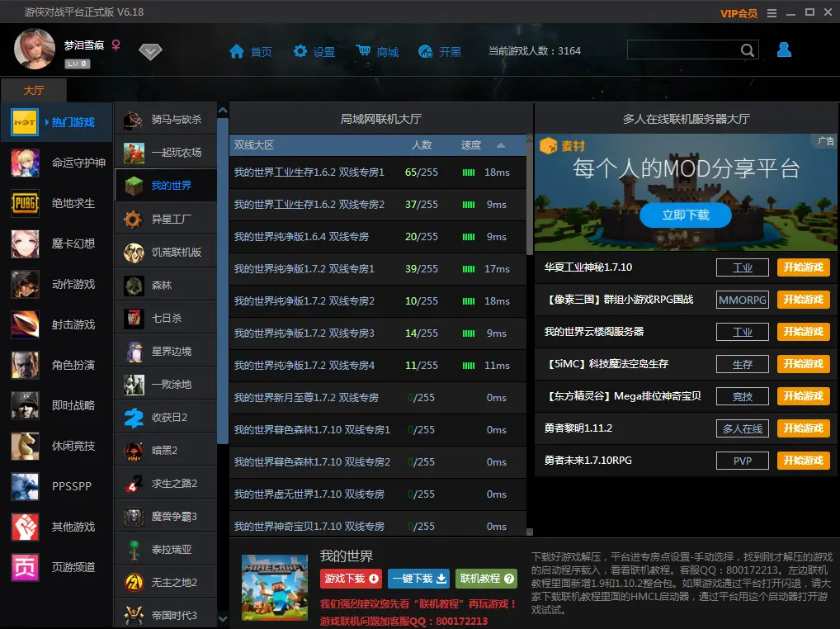This screenshot has width=840, height=629.
Task: Select 我的世界 grass block icon
Action: coord(134,186)
